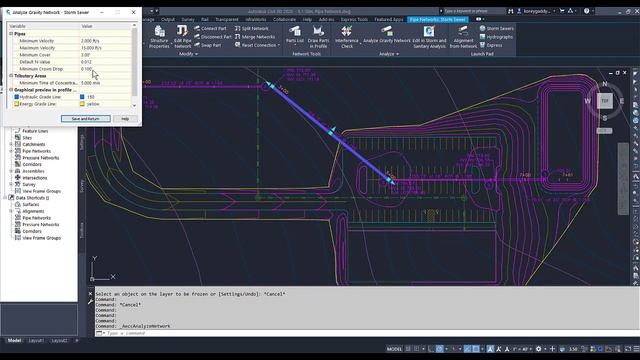Click the TOP face of ViewCube
640x360 pixels.
pyautogui.click(x=605, y=101)
